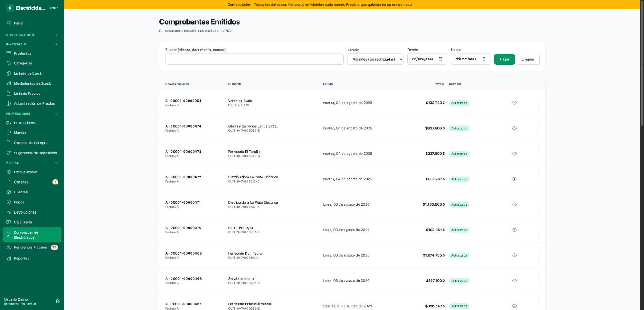Screen dimensions: 644x310
Task: Click Obras y Servicios Lanús S.R.L.
Action: (253, 126)
